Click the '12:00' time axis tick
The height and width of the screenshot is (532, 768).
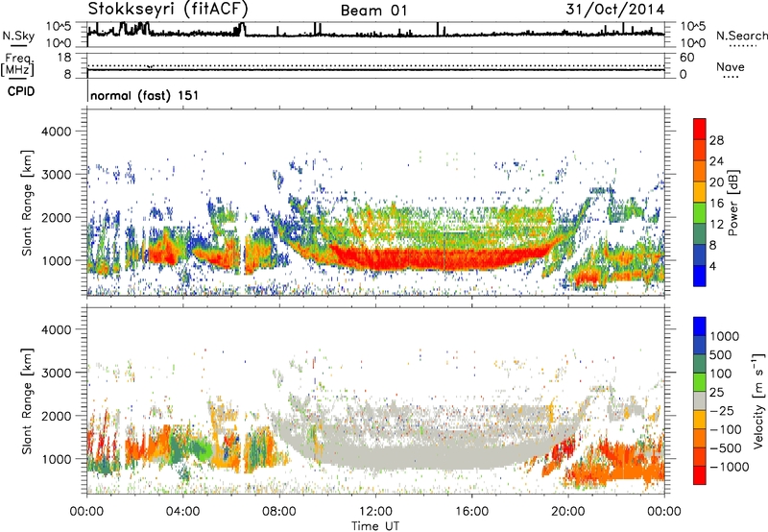pos(375,512)
